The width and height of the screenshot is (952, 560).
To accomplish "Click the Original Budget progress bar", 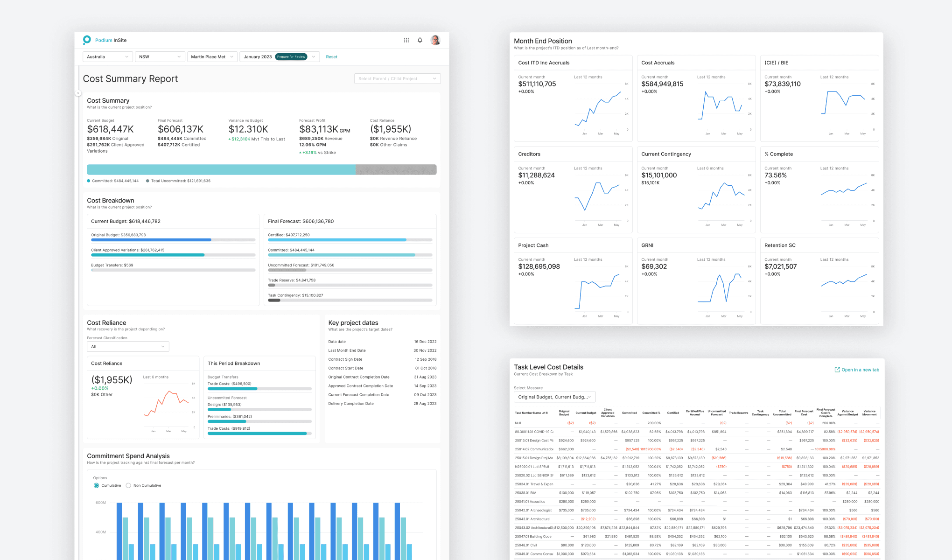I will click(173, 240).
